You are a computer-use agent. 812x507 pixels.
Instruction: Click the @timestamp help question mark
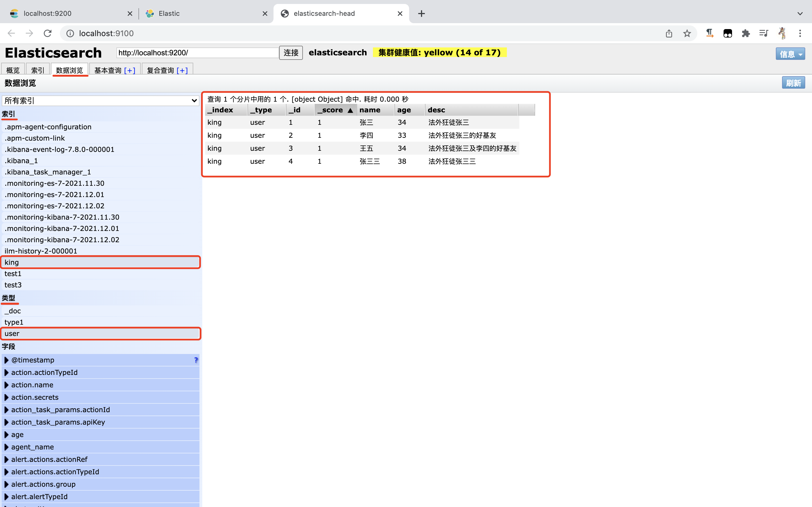coord(196,360)
